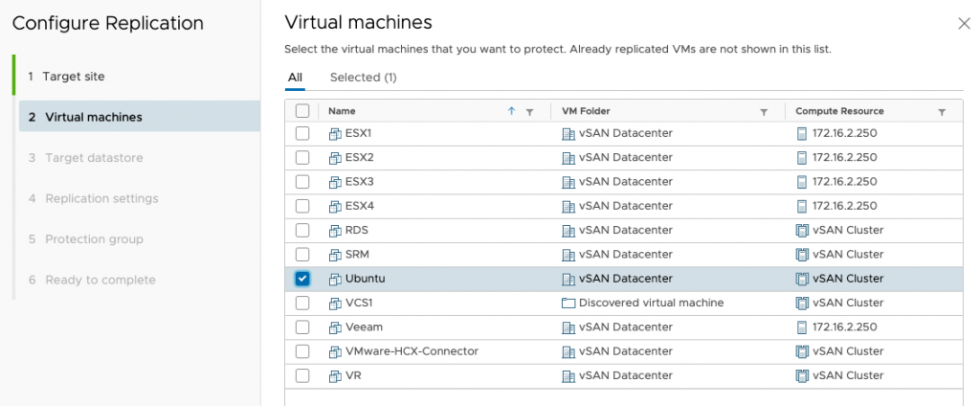Click the VM icon next to ESX3

pos(335,182)
